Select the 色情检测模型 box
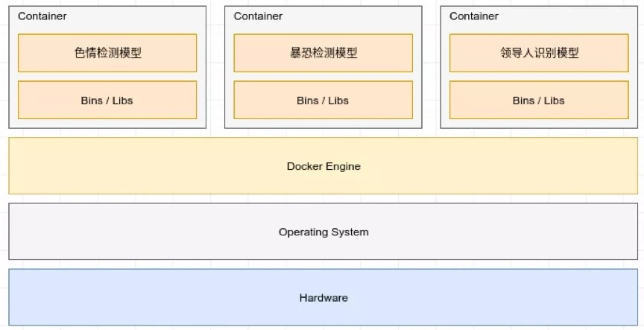 tap(107, 53)
